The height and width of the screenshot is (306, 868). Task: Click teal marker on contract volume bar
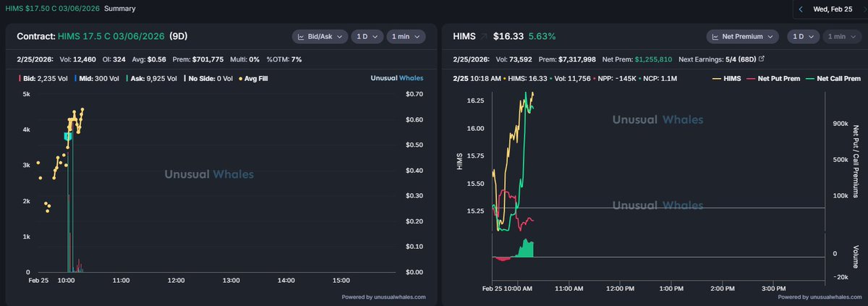(67, 136)
